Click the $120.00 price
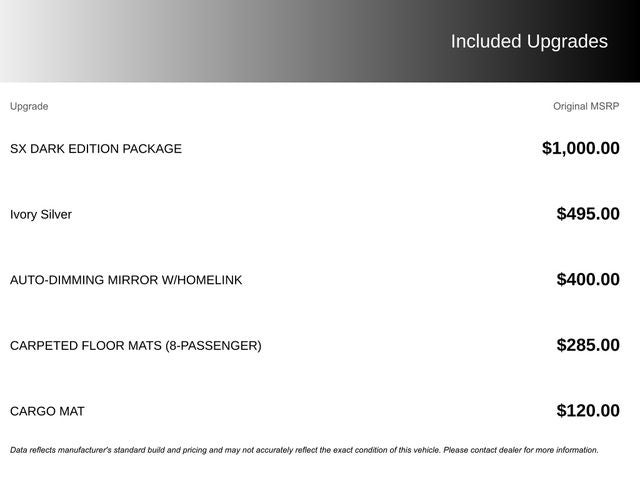Image resolution: width=640 pixels, height=480 pixels. pyautogui.click(x=588, y=411)
